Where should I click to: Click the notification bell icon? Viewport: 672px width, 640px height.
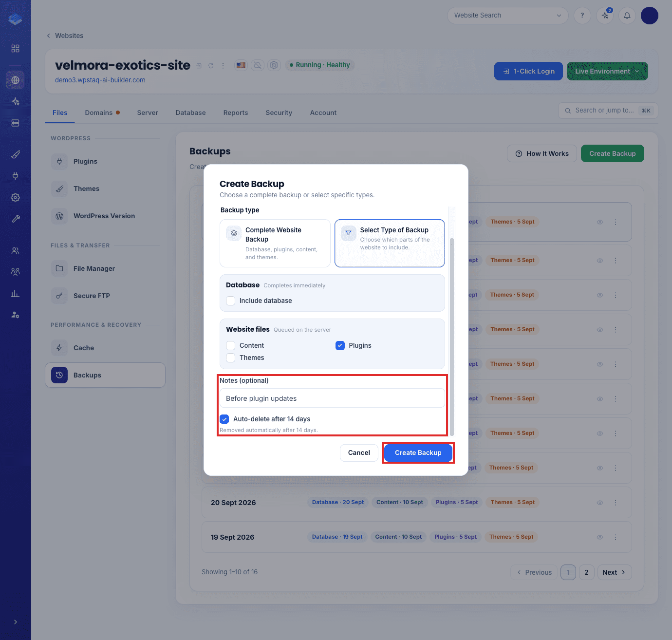point(627,16)
